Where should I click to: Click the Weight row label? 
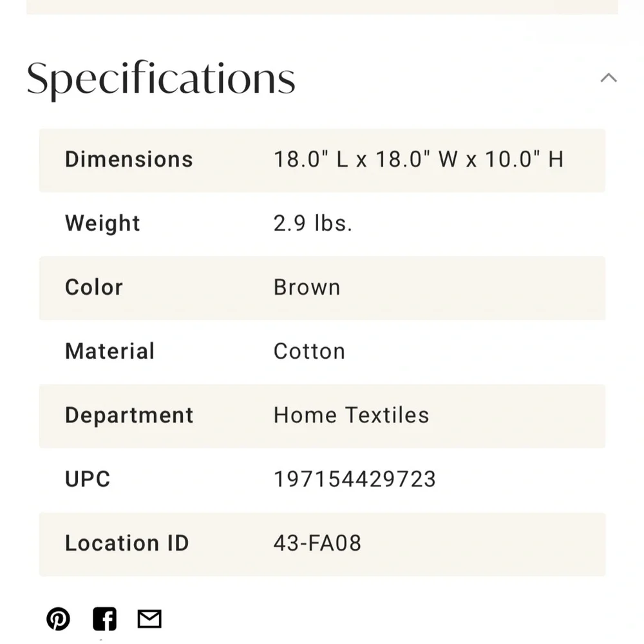102,223
